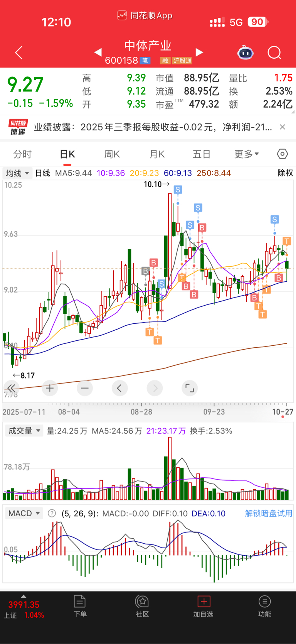Tap the top S marker at 10.10 peak
The image size is (296, 644).
coord(178,189)
